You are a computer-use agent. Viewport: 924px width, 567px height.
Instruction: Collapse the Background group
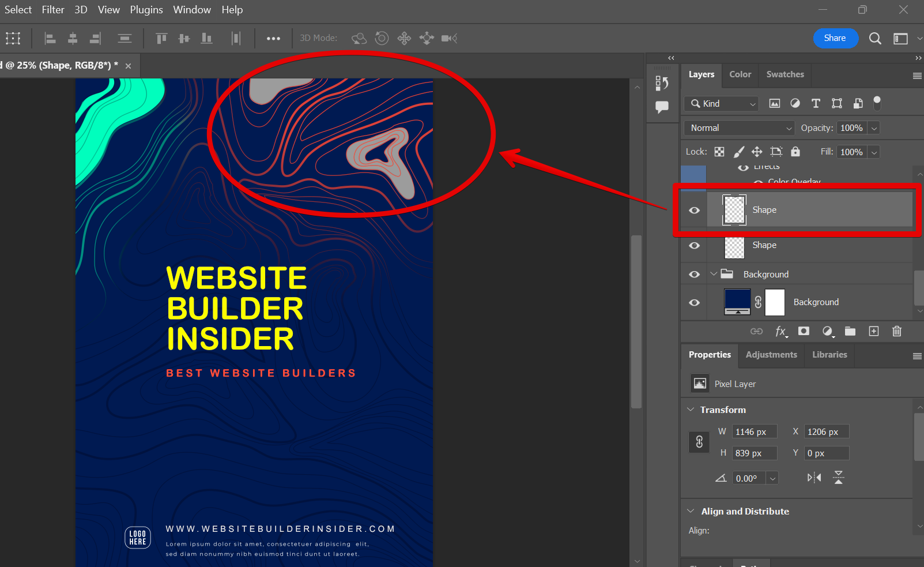tap(714, 274)
